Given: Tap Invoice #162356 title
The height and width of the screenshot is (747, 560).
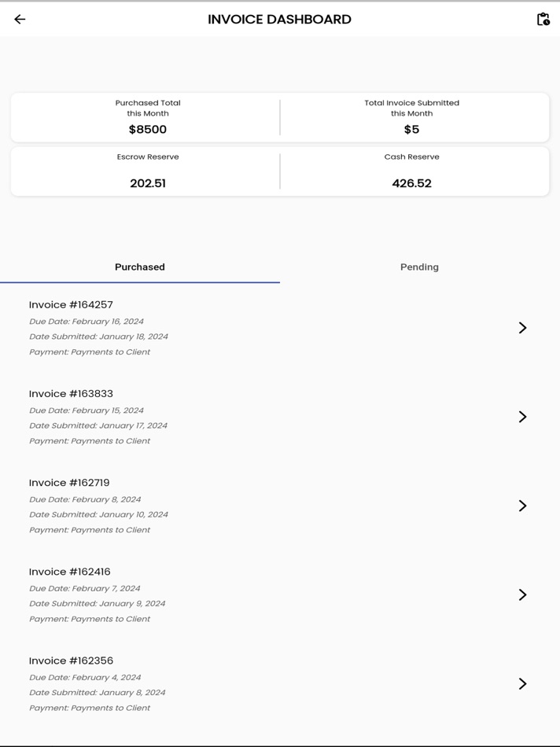Looking at the screenshot, I should (71, 661).
